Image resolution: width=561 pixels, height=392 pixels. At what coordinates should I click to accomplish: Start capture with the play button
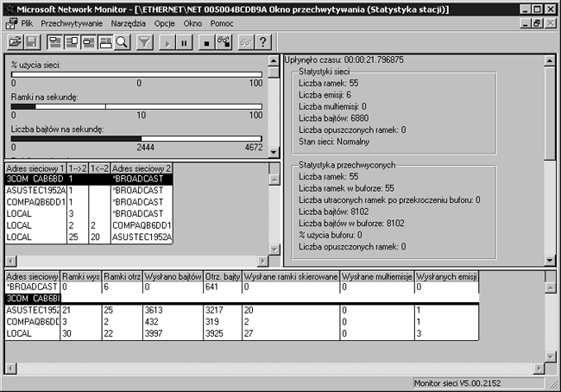[x=167, y=41]
